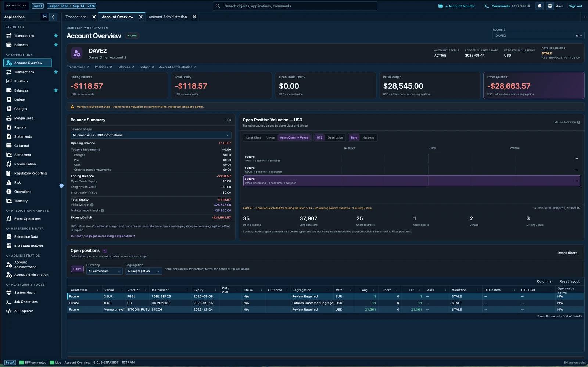
Task: Collapse the Administration sidebar section
Action: [x=23, y=256]
